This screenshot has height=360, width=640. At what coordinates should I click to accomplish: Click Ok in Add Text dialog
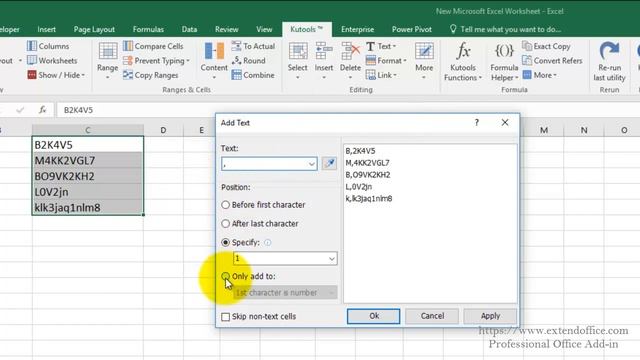pyautogui.click(x=373, y=316)
